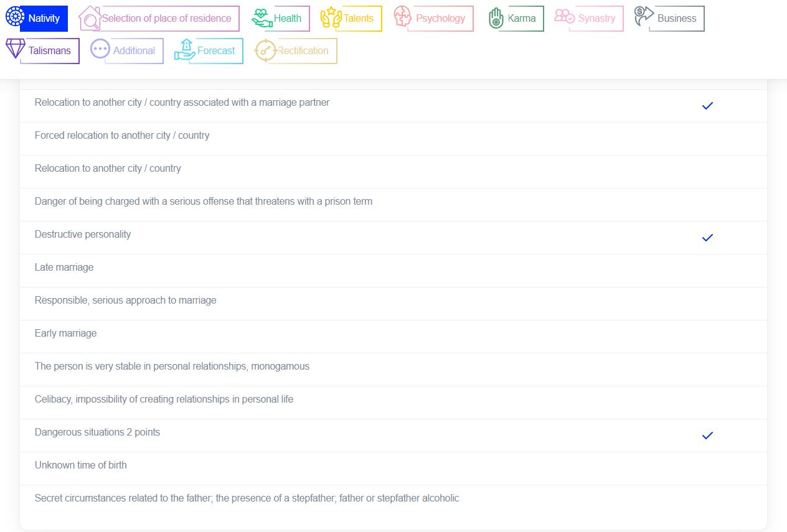Screen dimensions: 787x532
Task: Click the Nativity wheel icon
Action: point(14,17)
